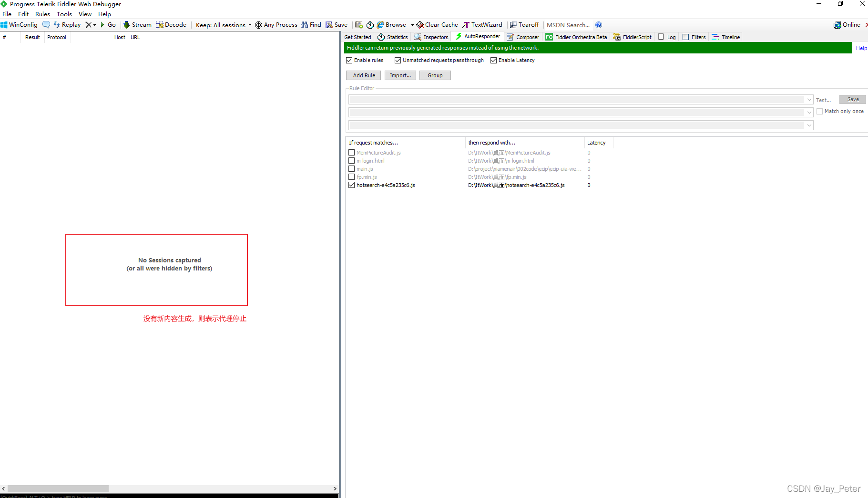Expand the first Rule Editor combo box
The width and height of the screenshot is (868, 498).
pos(809,100)
